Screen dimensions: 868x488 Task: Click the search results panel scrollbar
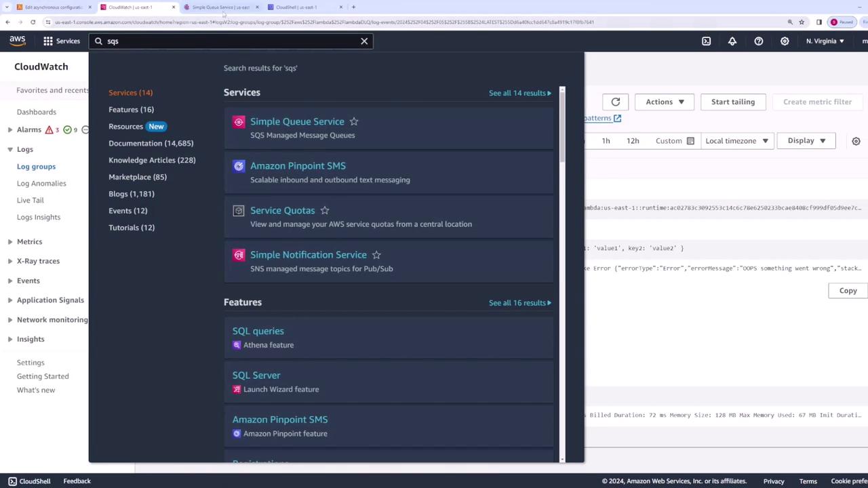coord(562,127)
